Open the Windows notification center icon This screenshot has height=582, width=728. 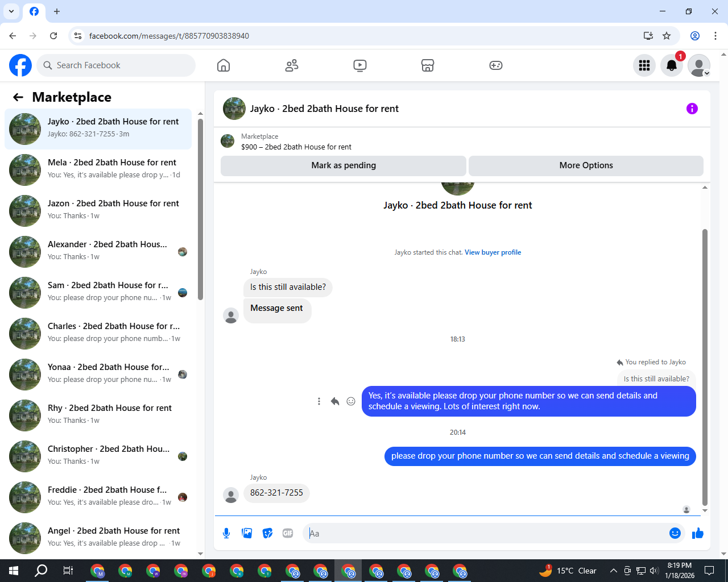point(709,571)
